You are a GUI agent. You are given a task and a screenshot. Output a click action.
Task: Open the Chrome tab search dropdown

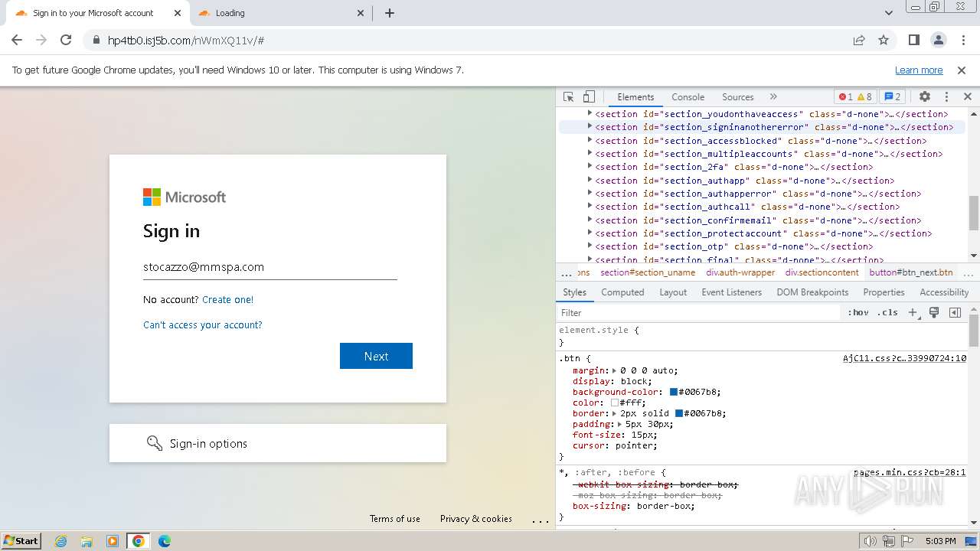click(x=889, y=13)
